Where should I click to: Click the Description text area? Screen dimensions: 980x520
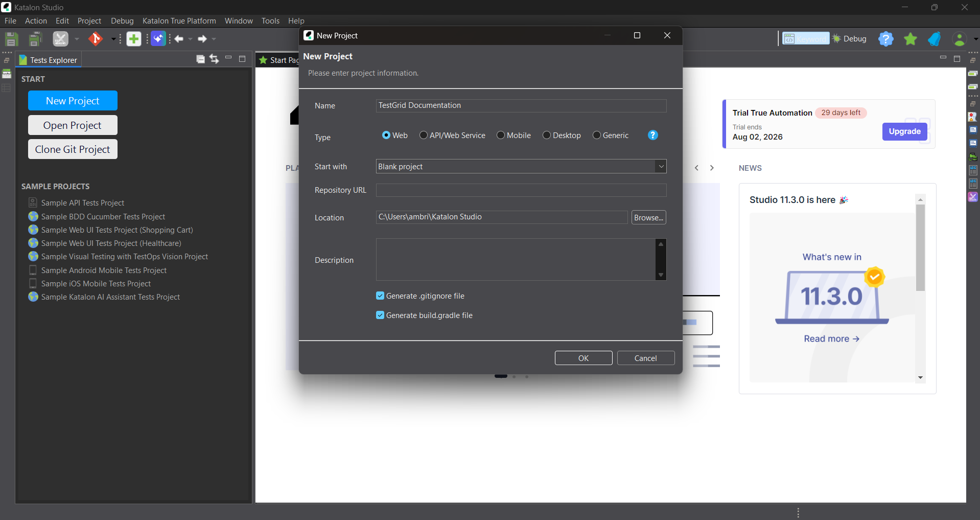pyautogui.click(x=516, y=259)
